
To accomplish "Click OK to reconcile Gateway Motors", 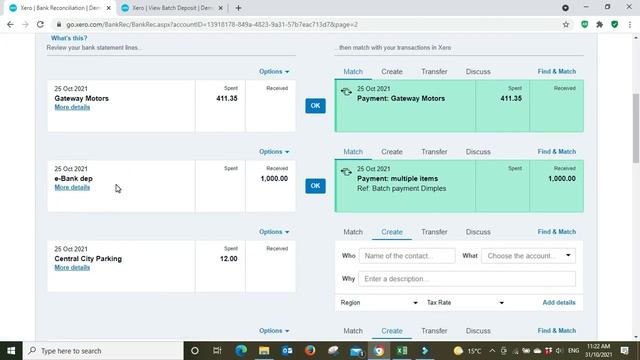I will coord(316,106).
